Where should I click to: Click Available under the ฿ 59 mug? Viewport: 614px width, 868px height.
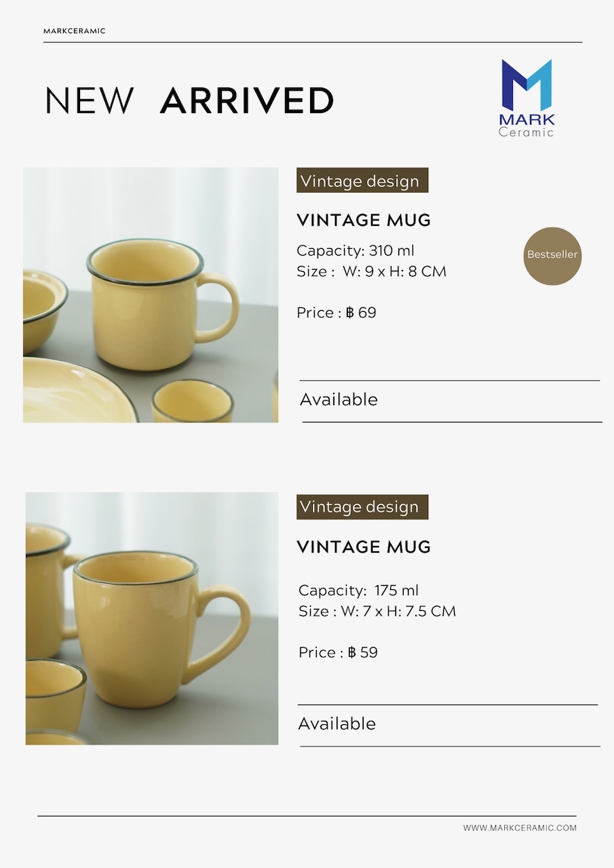click(337, 724)
